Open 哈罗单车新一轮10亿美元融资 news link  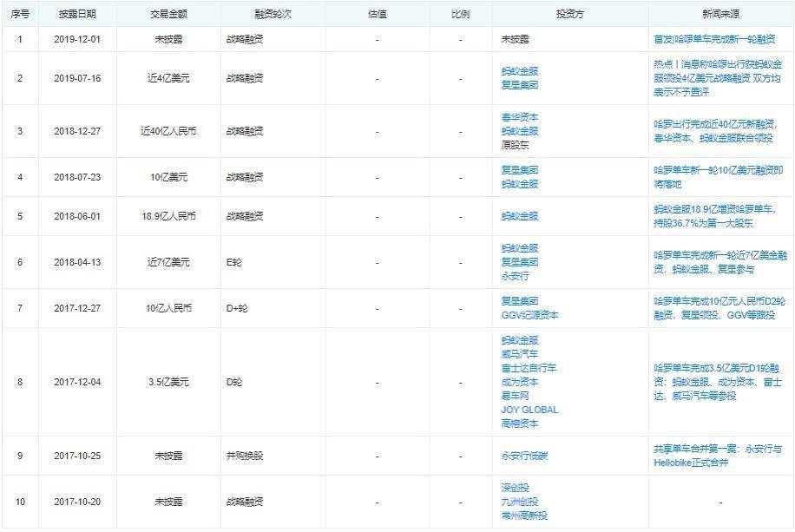point(718,177)
